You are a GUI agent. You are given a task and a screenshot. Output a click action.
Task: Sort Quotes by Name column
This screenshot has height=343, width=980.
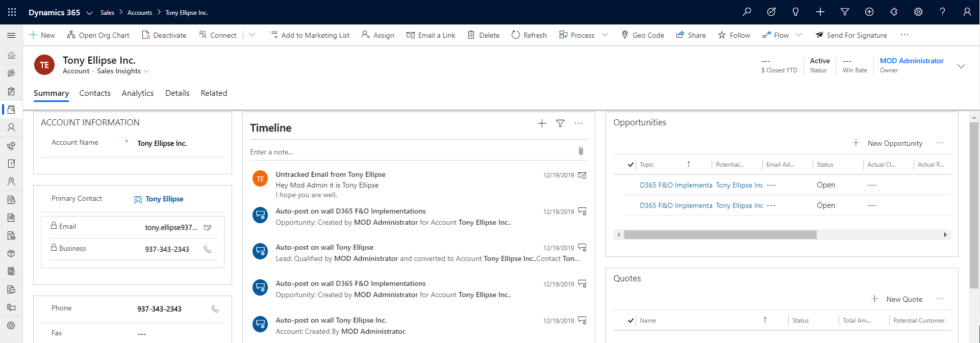pyautogui.click(x=703, y=321)
